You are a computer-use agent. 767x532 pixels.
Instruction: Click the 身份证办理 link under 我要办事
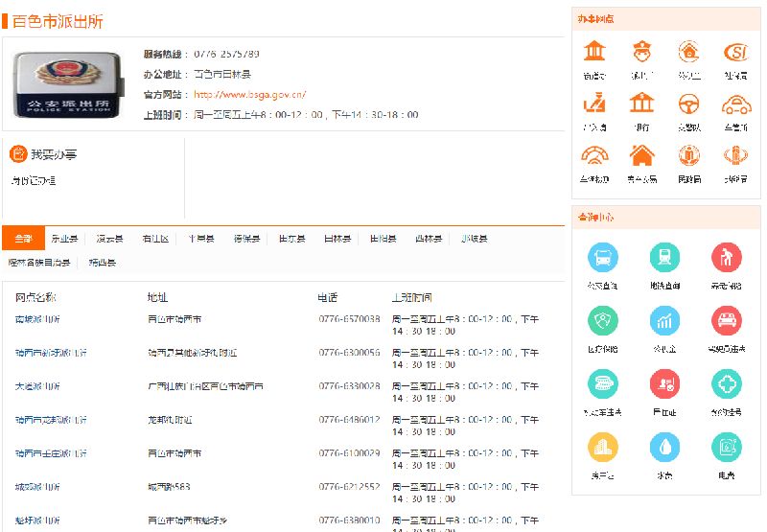(x=34, y=180)
